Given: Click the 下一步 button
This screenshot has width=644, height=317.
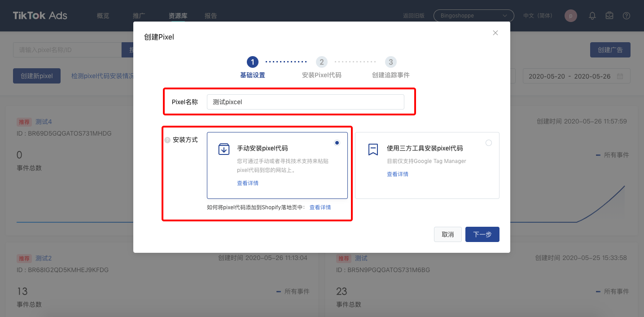Looking at the screenshot, I should pos(482,234).
